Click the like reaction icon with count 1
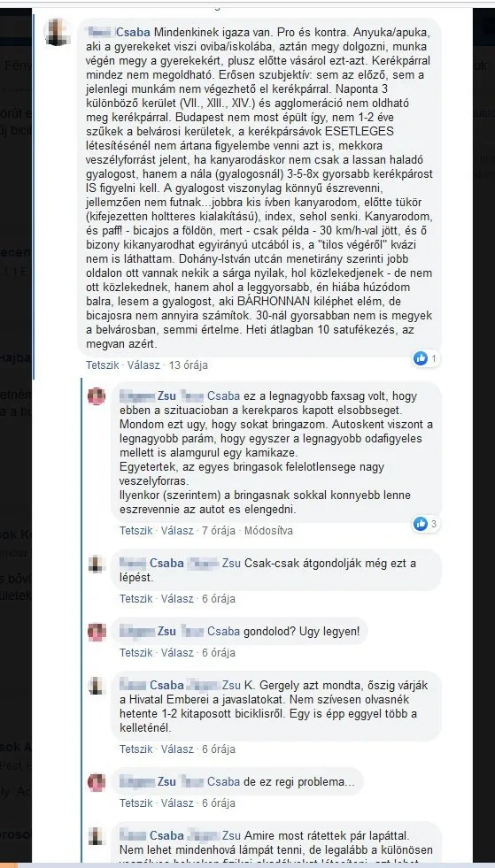The height and width of the screenshot is (868, 495). tap(420, 358)
